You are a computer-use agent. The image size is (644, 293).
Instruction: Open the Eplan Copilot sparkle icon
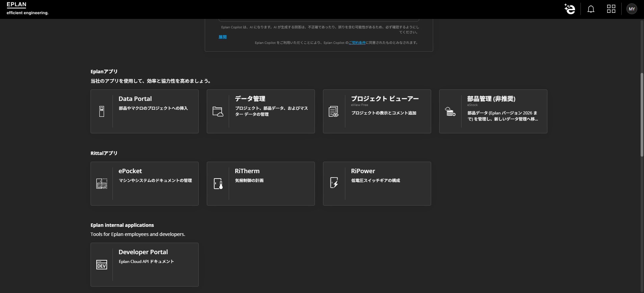click(x=570, y=9)
